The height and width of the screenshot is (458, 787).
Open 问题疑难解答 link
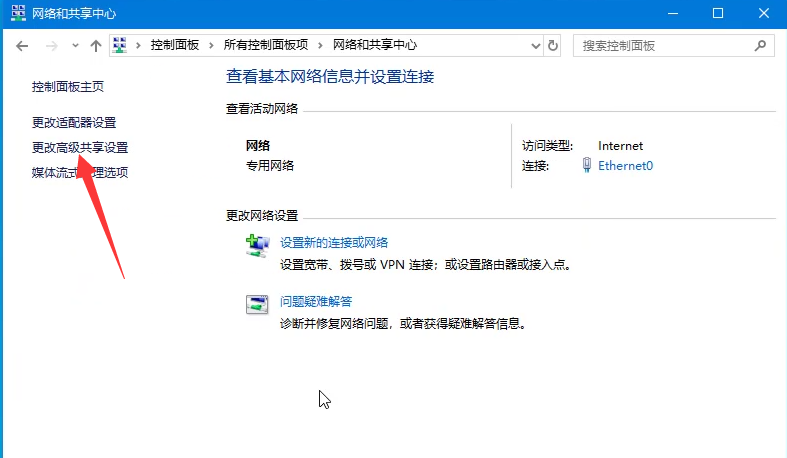(316, 301)
